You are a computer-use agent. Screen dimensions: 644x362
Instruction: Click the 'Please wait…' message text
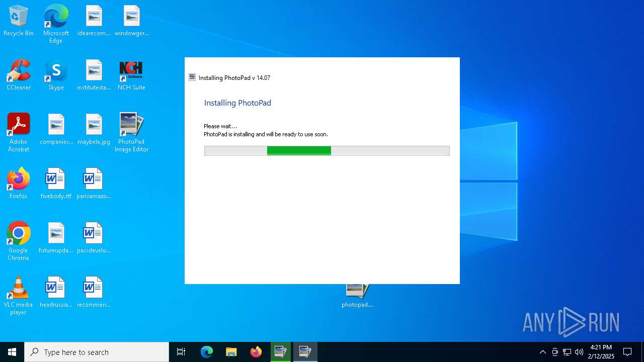pyautogui.click(x=220, y=126)
